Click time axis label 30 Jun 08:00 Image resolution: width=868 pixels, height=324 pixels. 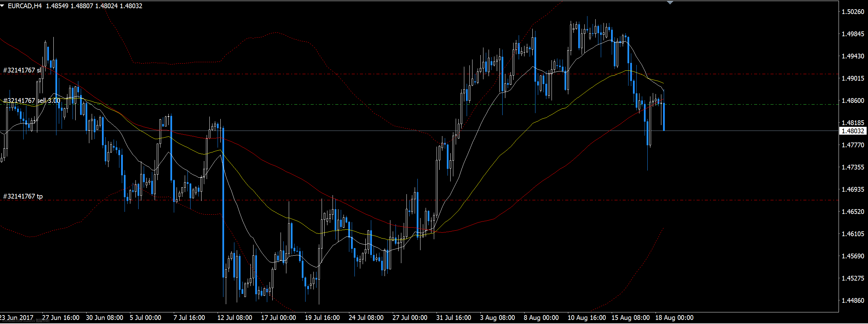click(x=104, y=318)
